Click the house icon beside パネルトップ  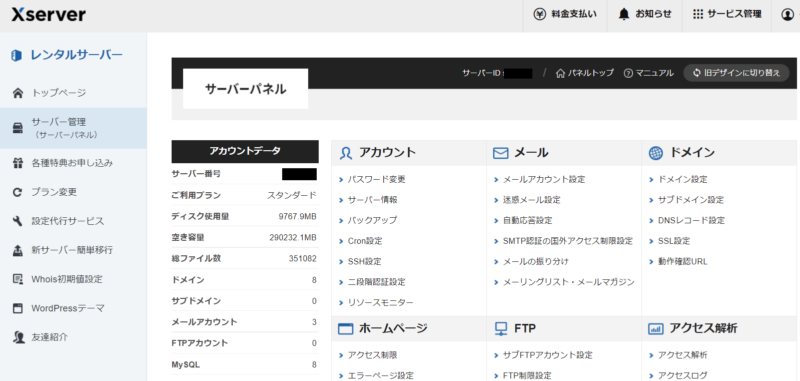click(560, 73)
